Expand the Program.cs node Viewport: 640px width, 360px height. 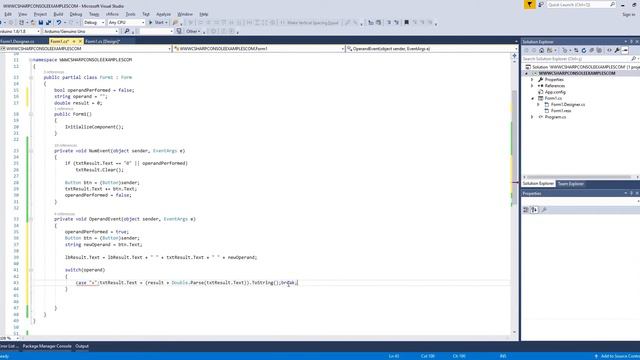pos(532,117)
